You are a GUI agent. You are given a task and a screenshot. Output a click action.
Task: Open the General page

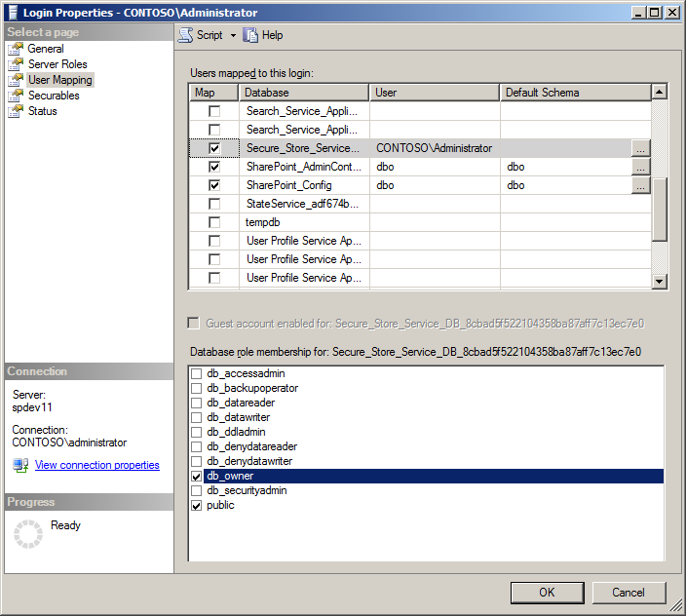tap(46, 49)
